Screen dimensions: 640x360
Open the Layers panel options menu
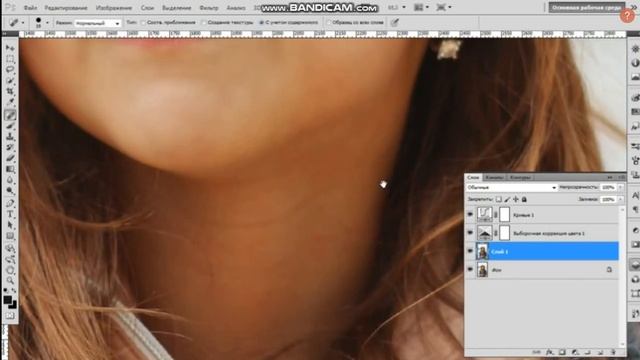click(x=621, y=177)
